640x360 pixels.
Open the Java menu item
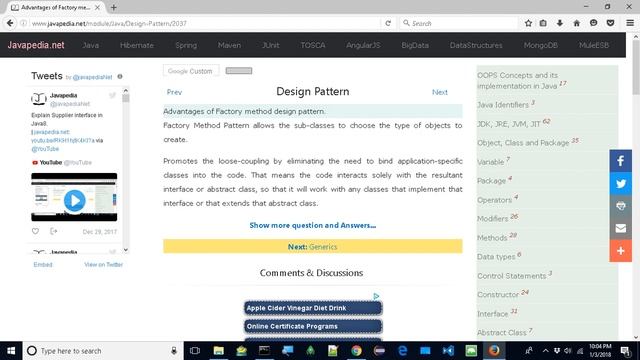(91, 45)
